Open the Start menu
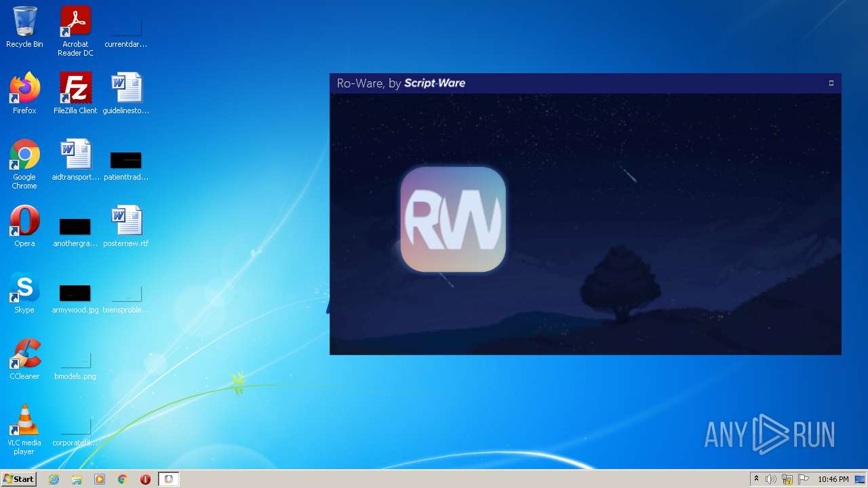This screenshot has height=488, width=868. [18, 479]
